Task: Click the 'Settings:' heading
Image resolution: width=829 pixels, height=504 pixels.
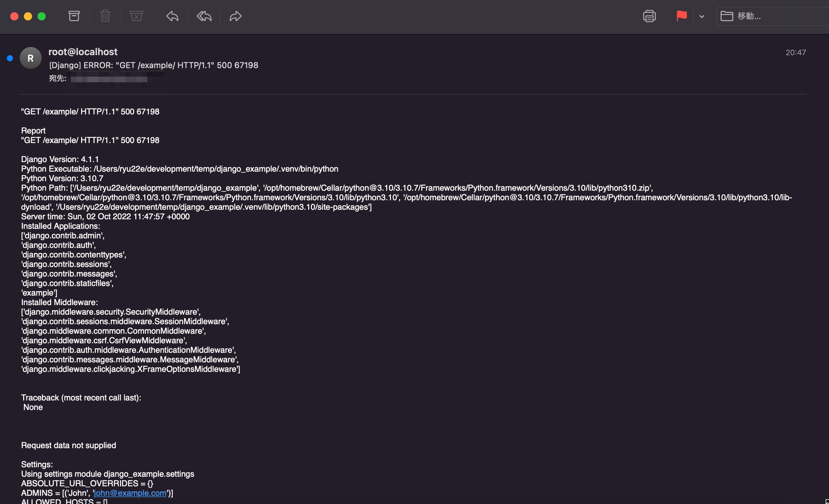Action: [37, 464]
